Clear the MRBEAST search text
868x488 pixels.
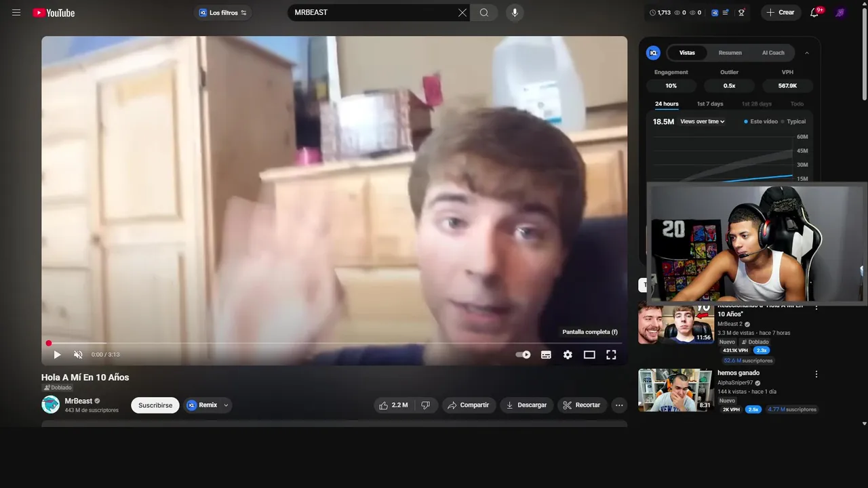462,13
